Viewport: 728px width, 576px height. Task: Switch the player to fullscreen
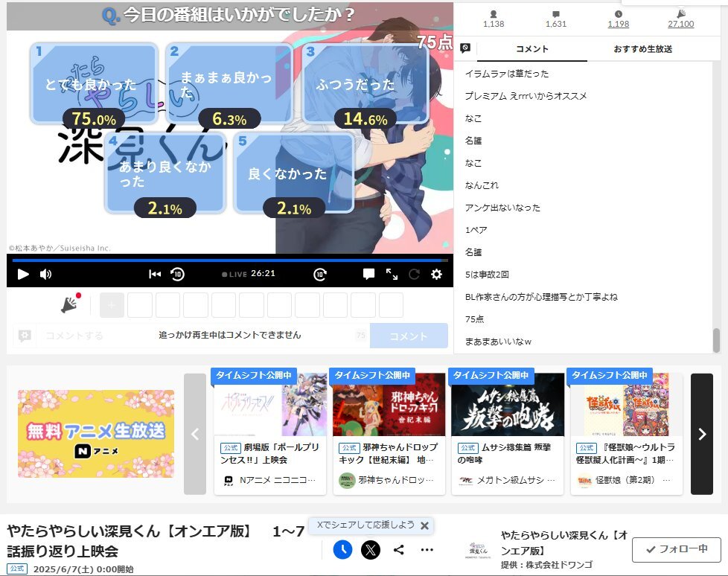(x=392, y=275)
